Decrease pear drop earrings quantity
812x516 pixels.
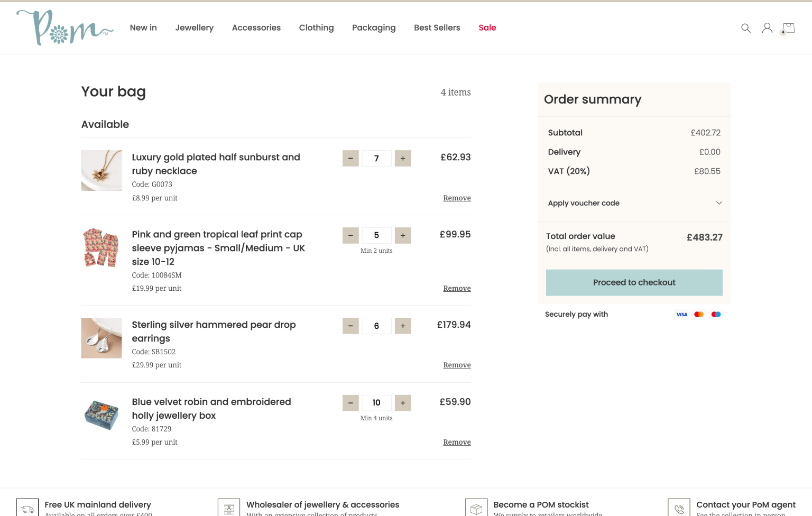click(350, 326)
